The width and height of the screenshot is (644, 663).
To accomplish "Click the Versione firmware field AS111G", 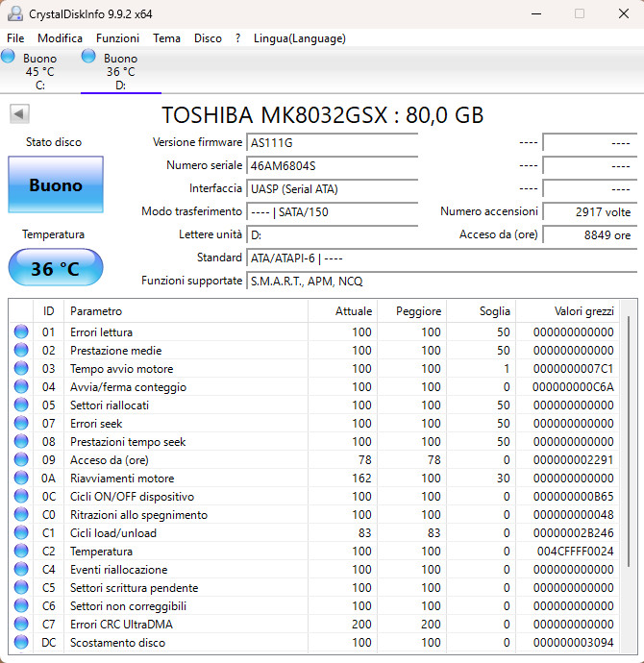I will pos(333,142).
